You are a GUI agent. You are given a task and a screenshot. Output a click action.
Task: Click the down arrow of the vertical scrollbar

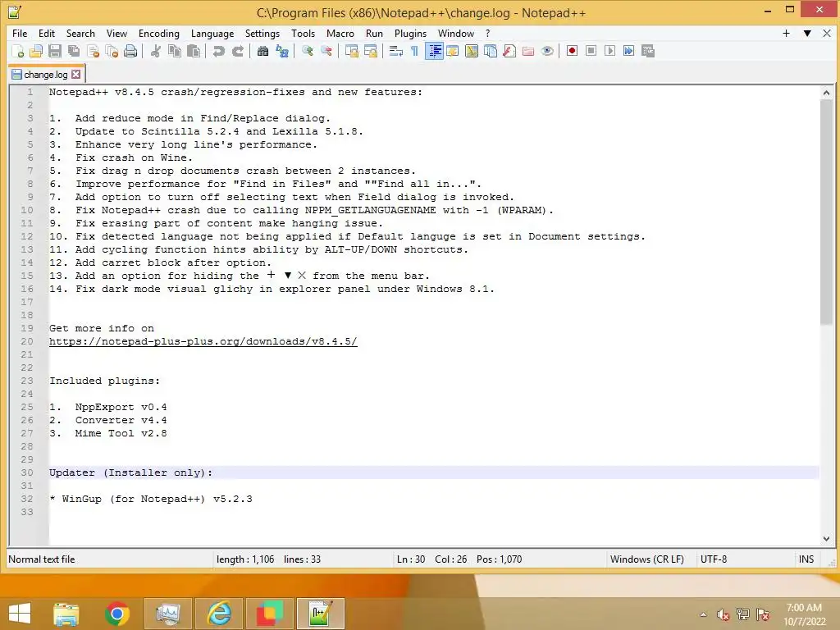click(826, 539)
